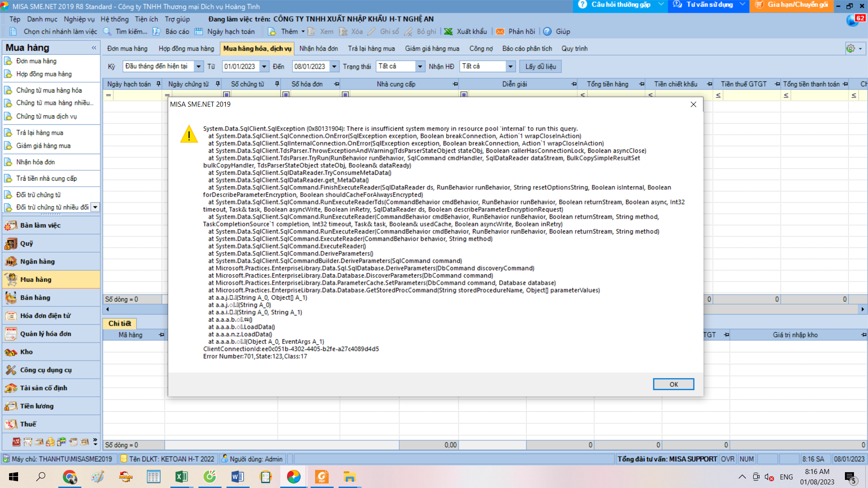Click the Xuất khẩu Excel export icon
This screenshot has height=488, width=868.
tap(448, 32)
